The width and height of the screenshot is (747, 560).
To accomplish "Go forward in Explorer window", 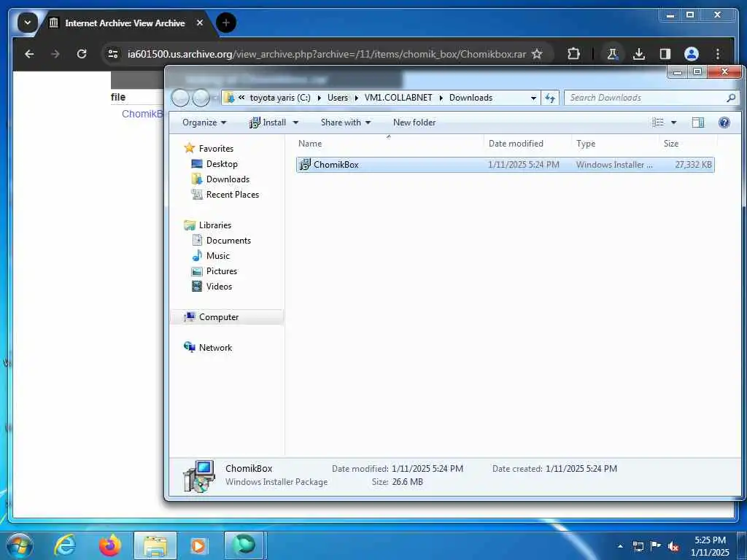I will (201, 98).
